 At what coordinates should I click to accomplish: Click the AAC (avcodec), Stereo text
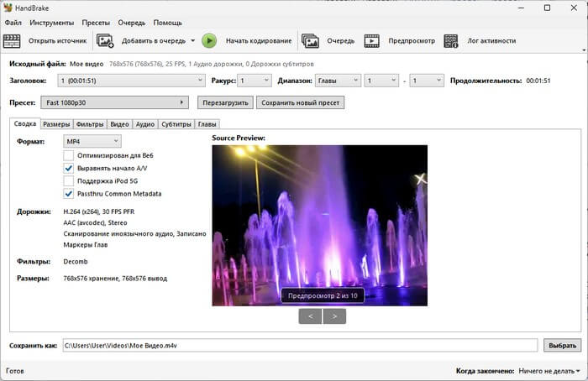[x=95, y=222]
